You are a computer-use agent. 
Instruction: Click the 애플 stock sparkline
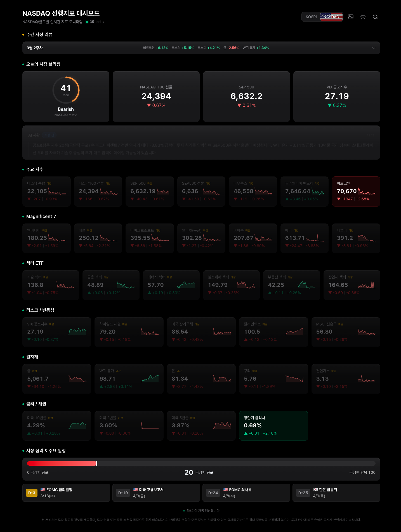(109, 238)
